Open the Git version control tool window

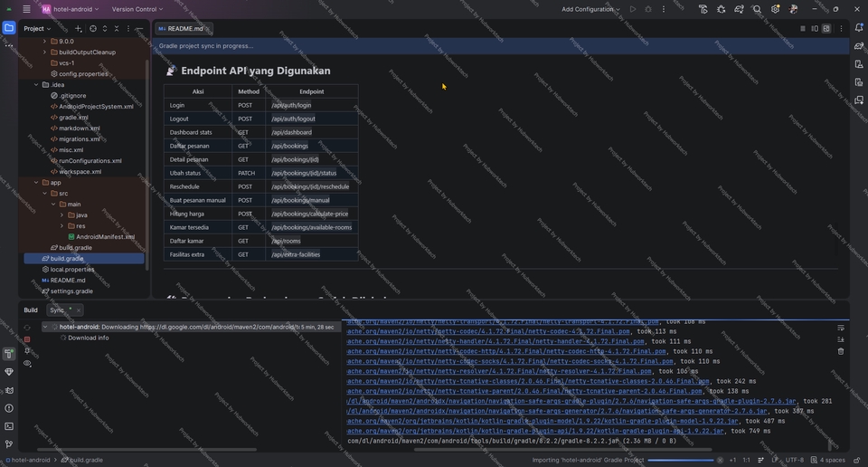pyautogui.click(x=9, y=444)
